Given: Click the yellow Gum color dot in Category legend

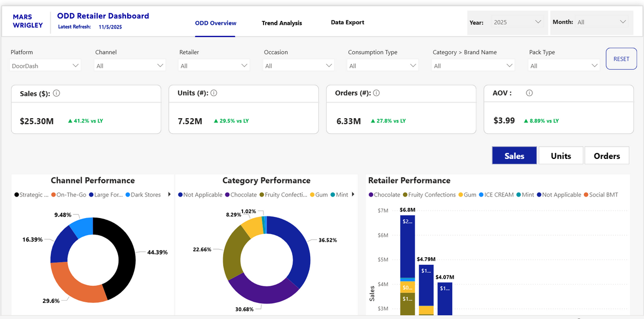Looking at the screenshot, I should coord(312,194).
